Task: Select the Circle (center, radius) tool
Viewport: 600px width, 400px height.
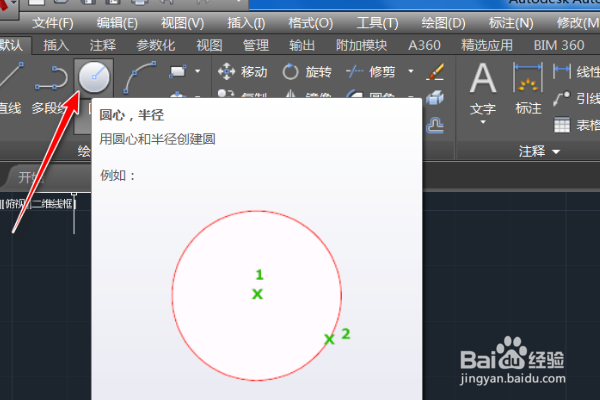Action: [x=94, y=77]
